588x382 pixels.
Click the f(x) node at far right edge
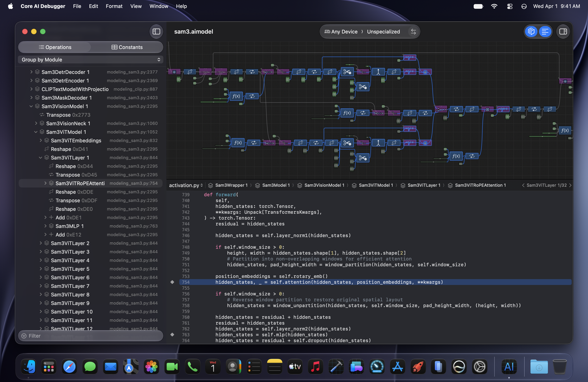point(565,130)
